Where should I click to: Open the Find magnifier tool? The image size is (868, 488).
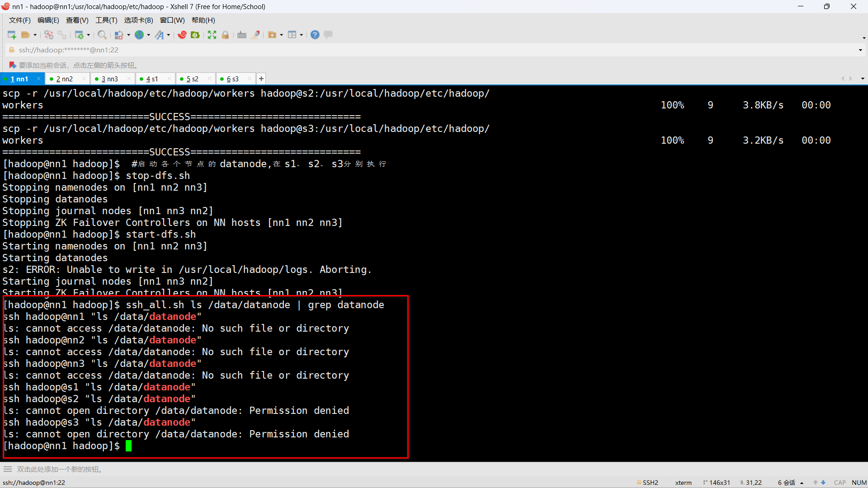(102, 35)
